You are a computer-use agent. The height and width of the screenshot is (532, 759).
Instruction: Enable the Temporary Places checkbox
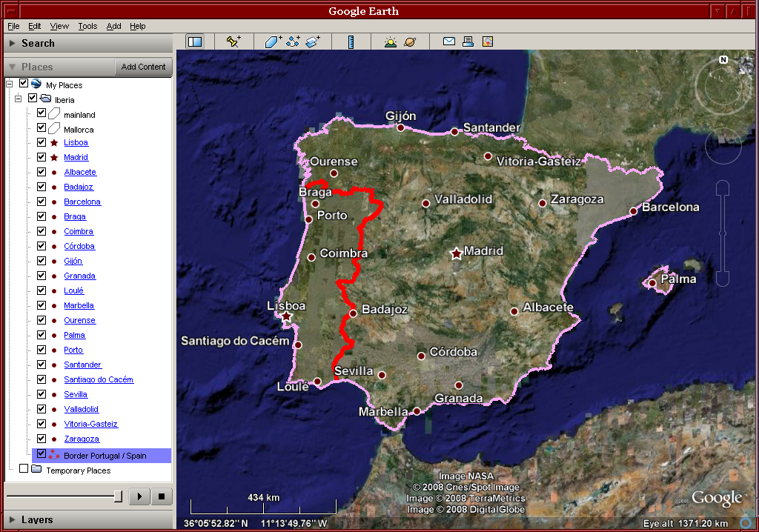click(23, 468)
